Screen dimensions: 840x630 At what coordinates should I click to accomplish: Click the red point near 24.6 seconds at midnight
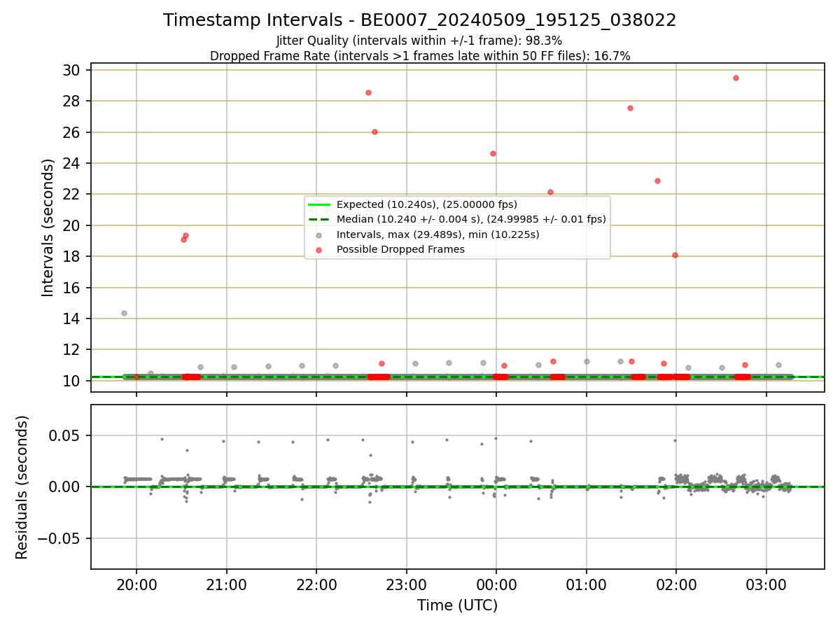pos(493,153)
